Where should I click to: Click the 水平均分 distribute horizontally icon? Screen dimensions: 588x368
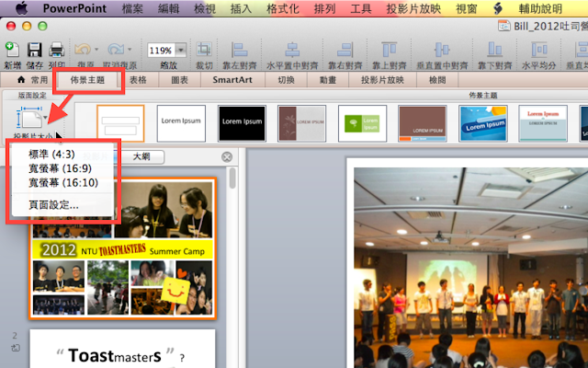tap(539, 49)
